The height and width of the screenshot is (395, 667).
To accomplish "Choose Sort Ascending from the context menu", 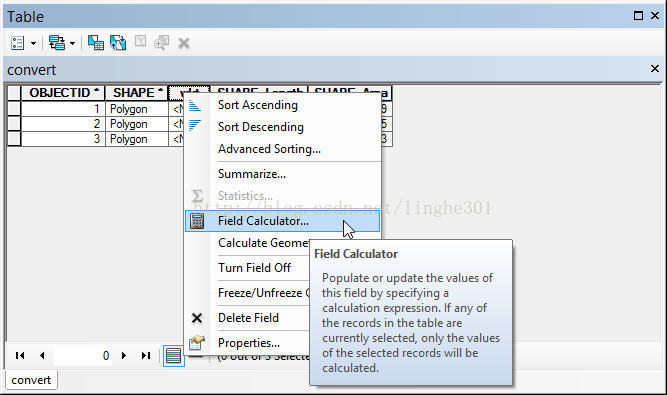I will click(283, 105).
